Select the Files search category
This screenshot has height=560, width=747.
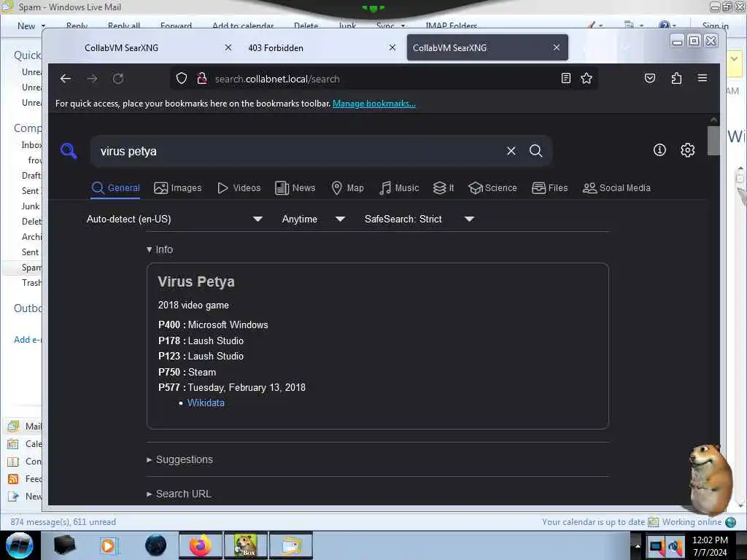click(550, 188)
